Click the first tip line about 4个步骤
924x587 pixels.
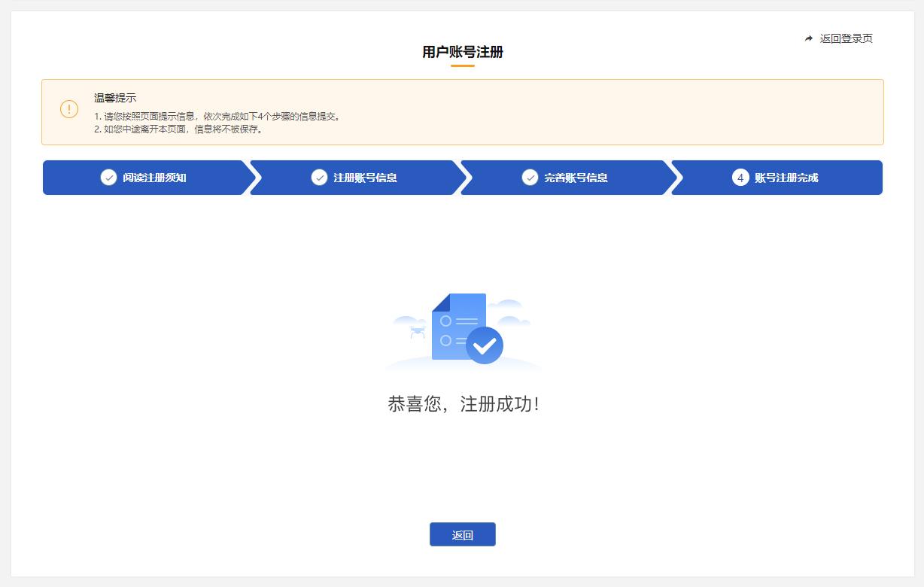217,117
